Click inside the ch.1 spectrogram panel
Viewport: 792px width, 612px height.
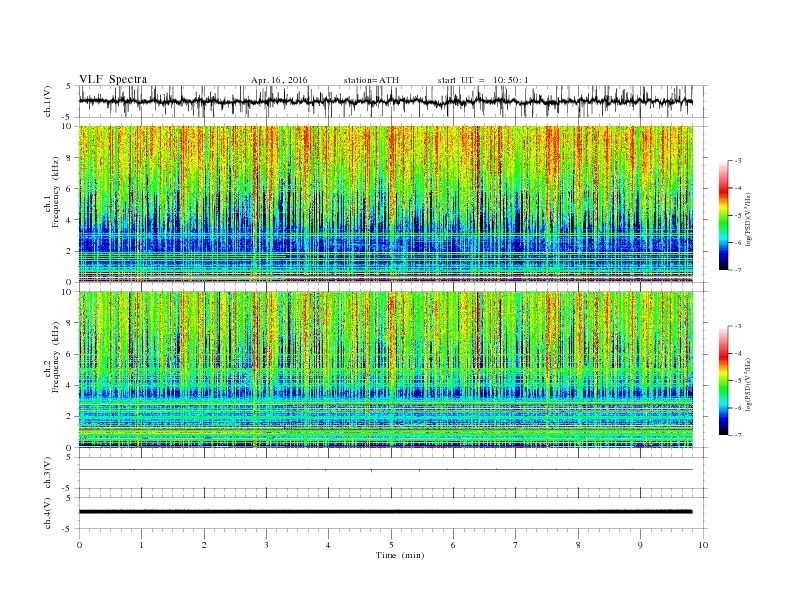[385, 204]
